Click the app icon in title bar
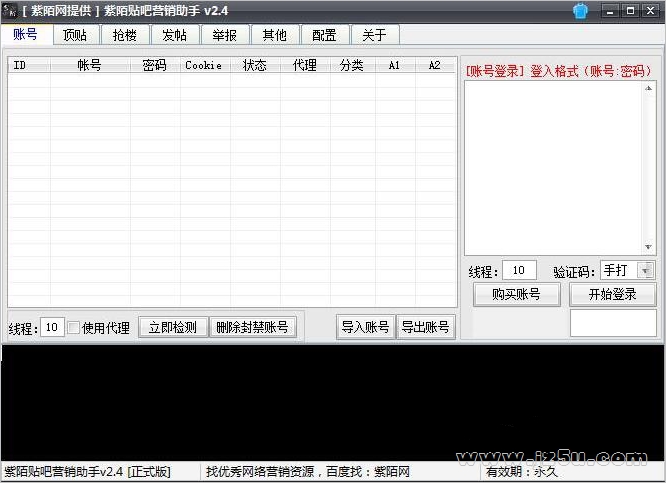 10,10
